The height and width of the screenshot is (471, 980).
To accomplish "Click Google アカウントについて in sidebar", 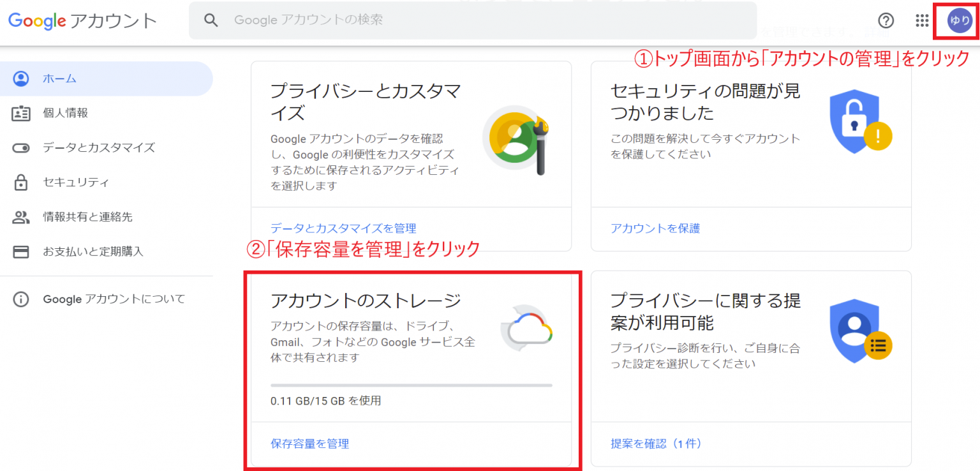I will point(114,299).
